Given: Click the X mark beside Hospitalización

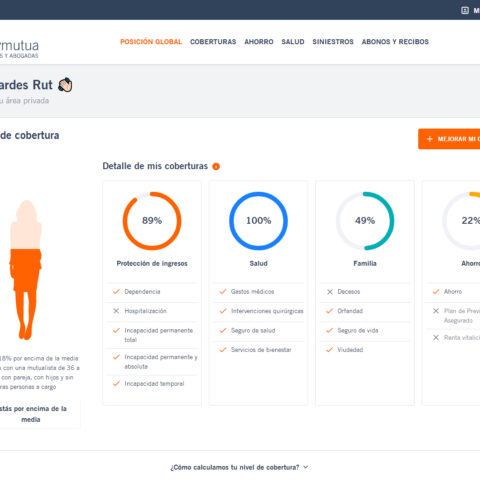Looking at the screenshot, I should pos(116,311).
